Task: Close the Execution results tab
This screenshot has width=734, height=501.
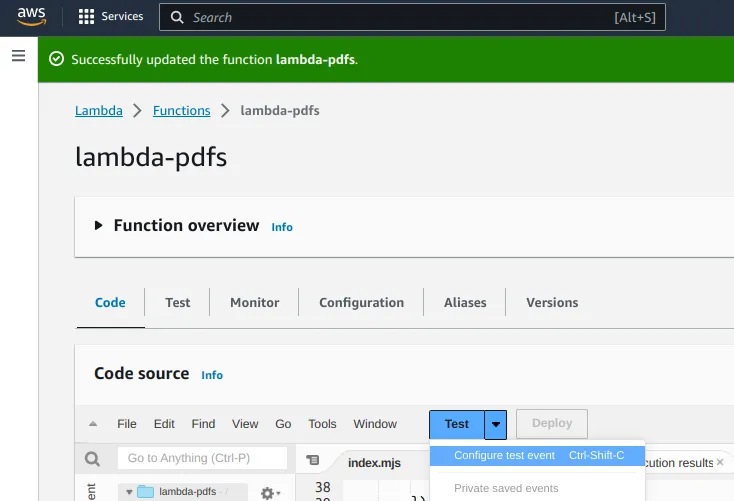Action: pyautogui.click(x=720, y=462)
